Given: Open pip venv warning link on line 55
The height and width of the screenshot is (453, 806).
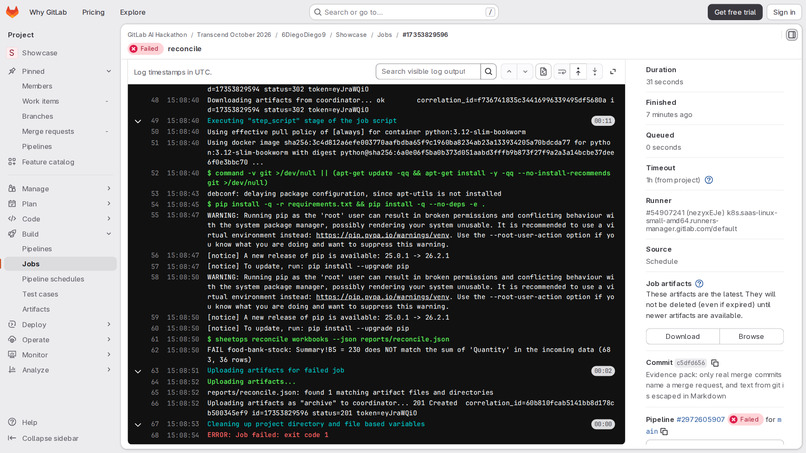Looking at the screenshot, I should pyautogui.click(x=382, y=235).
